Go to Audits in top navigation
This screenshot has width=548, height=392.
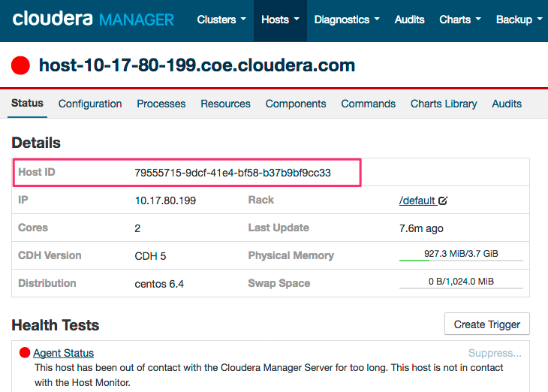409,20
